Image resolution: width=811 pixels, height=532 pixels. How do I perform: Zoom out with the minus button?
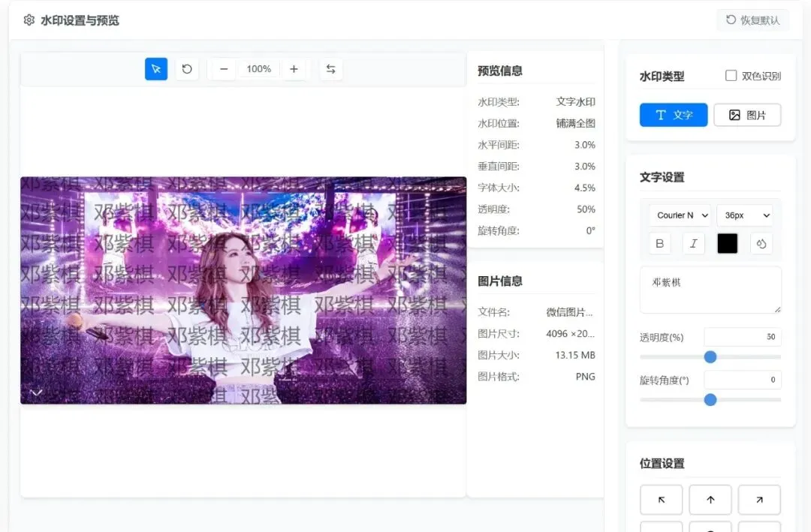pos(224,69)
